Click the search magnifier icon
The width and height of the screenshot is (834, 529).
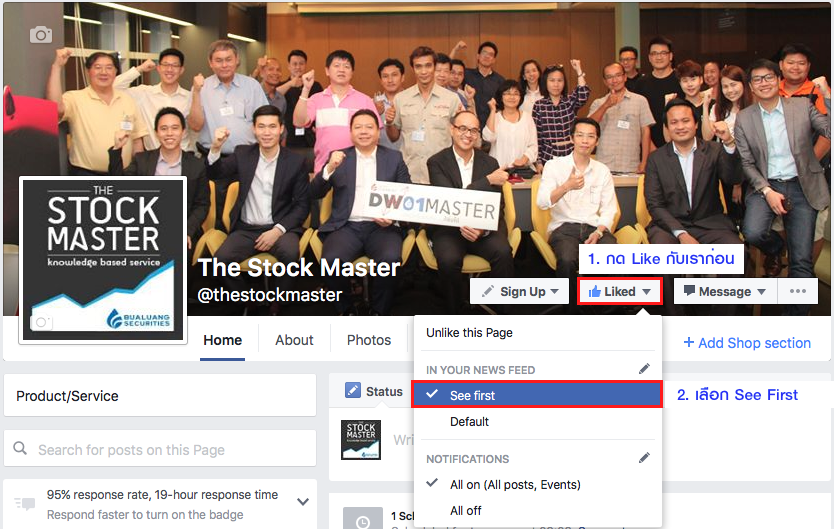pos(20,448)
